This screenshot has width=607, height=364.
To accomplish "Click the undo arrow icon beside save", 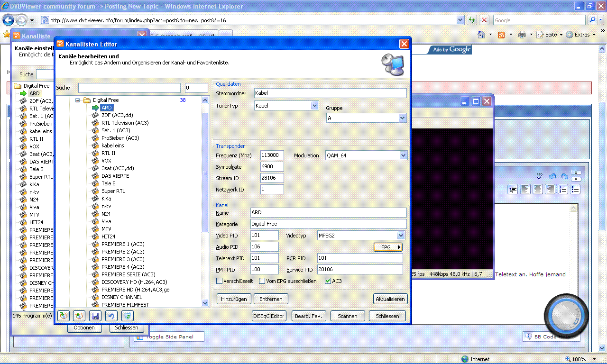I will coord(111,316).
